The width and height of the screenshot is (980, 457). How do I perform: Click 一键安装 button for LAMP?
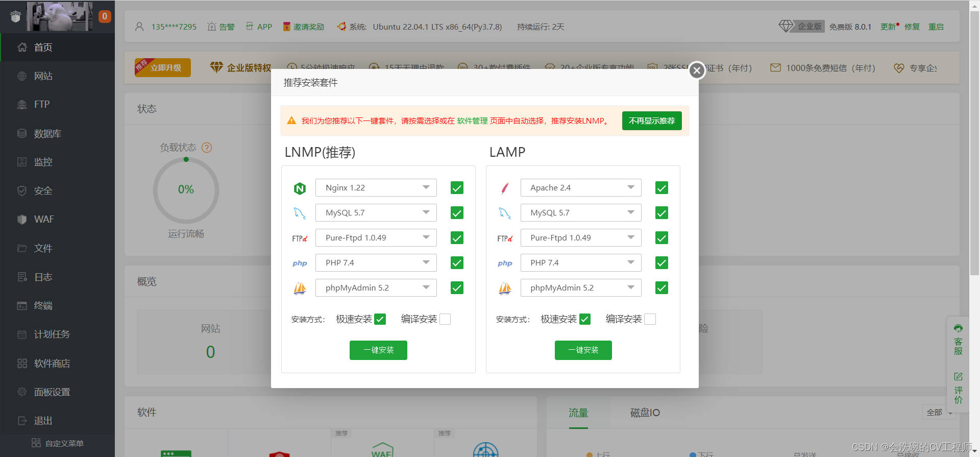point(583,350)
